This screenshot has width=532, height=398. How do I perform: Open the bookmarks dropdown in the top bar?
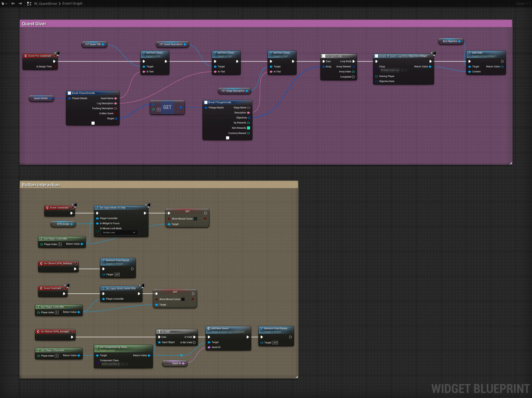click(4, 3)
